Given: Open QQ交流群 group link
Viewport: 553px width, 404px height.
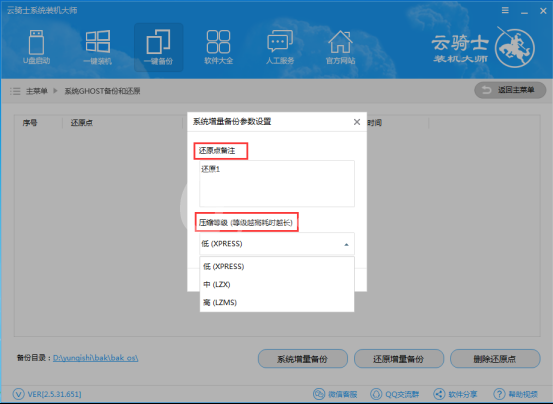Looking at the screenshot, I should pyautogui.click(x=395, y=394).
